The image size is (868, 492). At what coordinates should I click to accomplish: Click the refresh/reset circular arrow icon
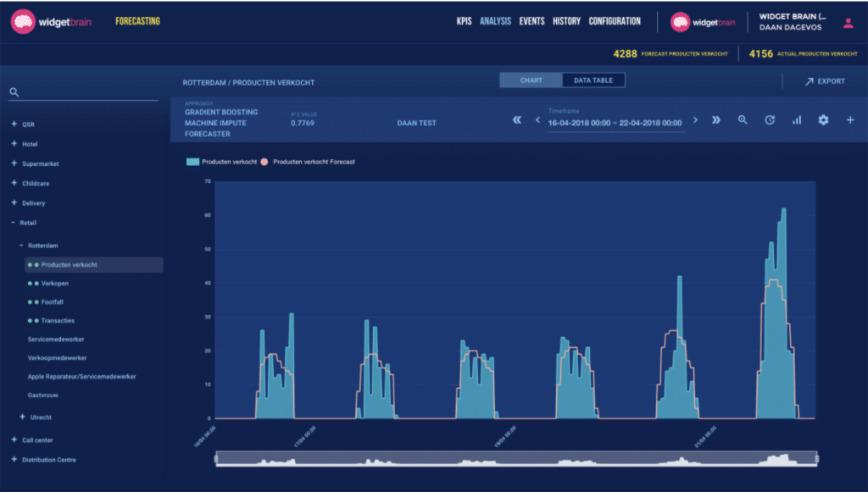[770, 120]
